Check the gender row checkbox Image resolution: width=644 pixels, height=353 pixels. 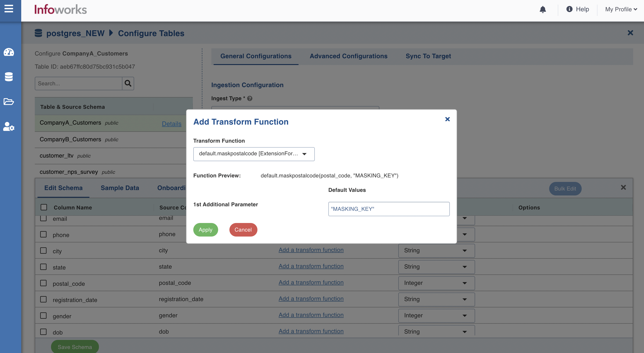(x=44, y=316)
